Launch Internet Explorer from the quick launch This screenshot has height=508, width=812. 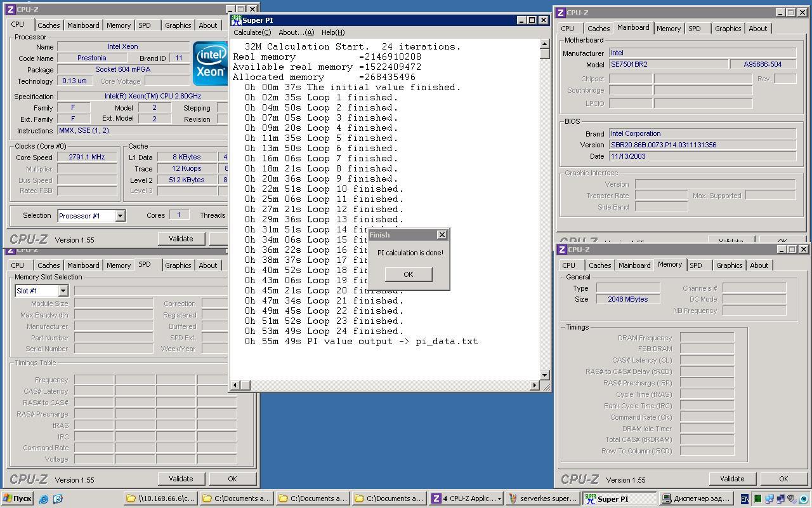tap(44, 499)
